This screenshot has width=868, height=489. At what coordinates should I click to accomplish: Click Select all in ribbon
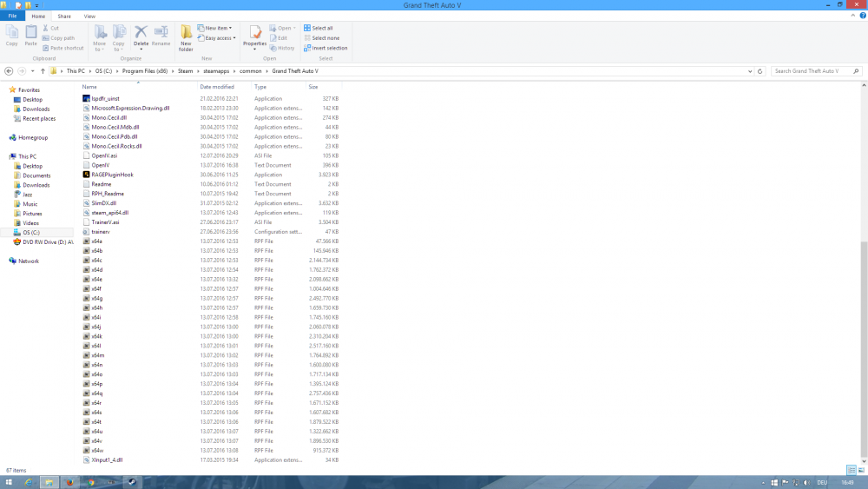[x=319, y=29]
